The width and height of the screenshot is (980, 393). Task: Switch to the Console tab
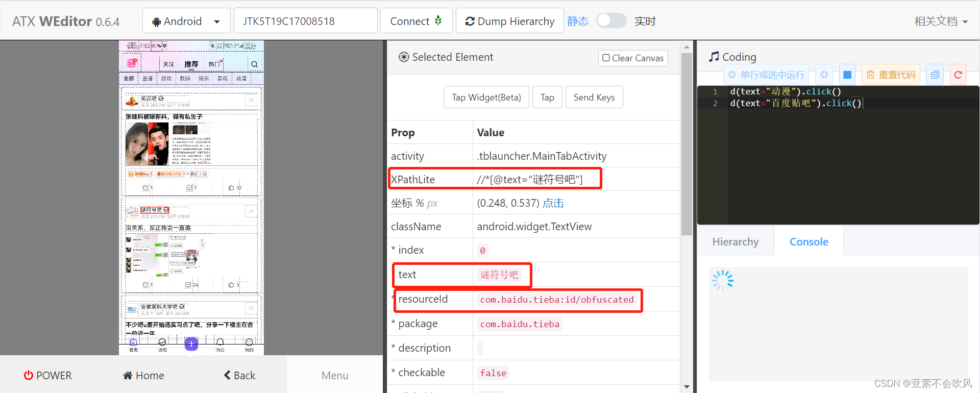[809, 242]
